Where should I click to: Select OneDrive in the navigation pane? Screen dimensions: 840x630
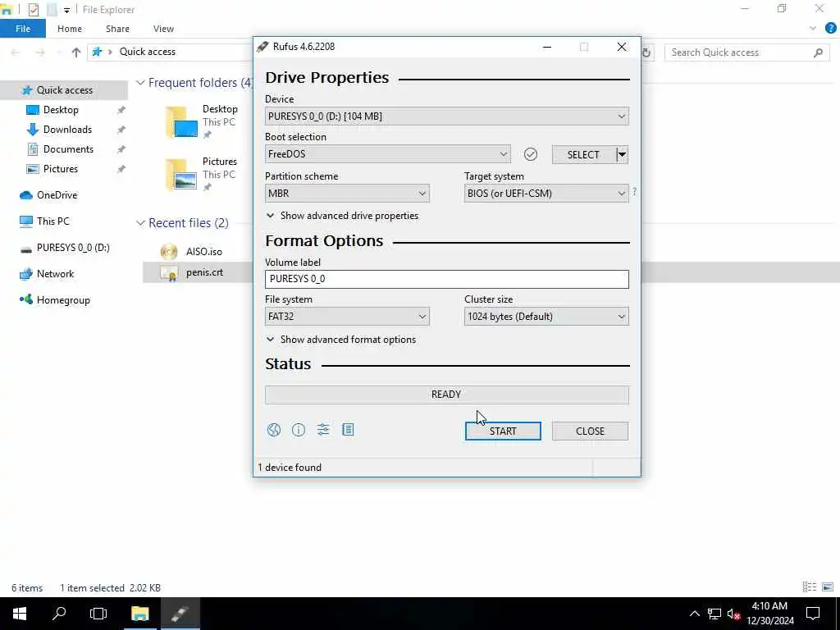57,195
